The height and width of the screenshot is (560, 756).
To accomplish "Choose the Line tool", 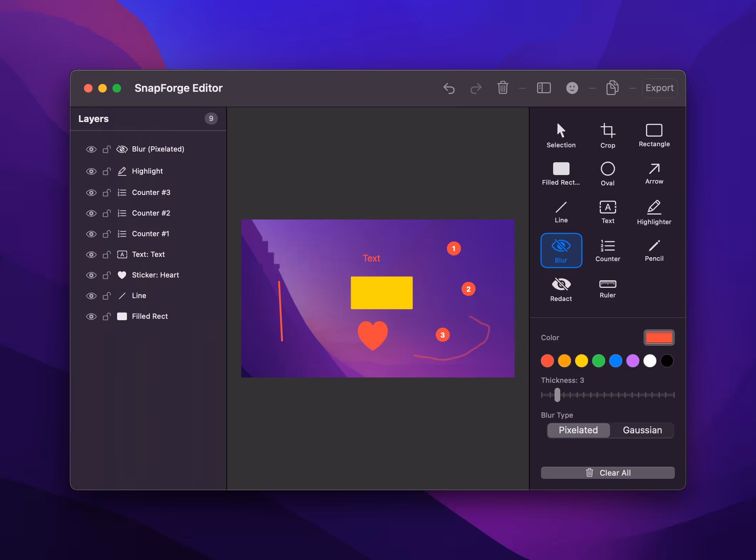I will click(x=561, y=212).
